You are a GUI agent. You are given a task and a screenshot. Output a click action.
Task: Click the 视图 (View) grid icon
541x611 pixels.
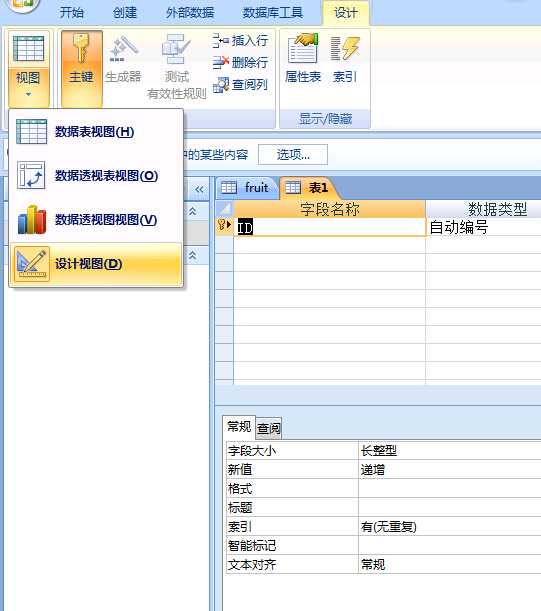point(28,49)
